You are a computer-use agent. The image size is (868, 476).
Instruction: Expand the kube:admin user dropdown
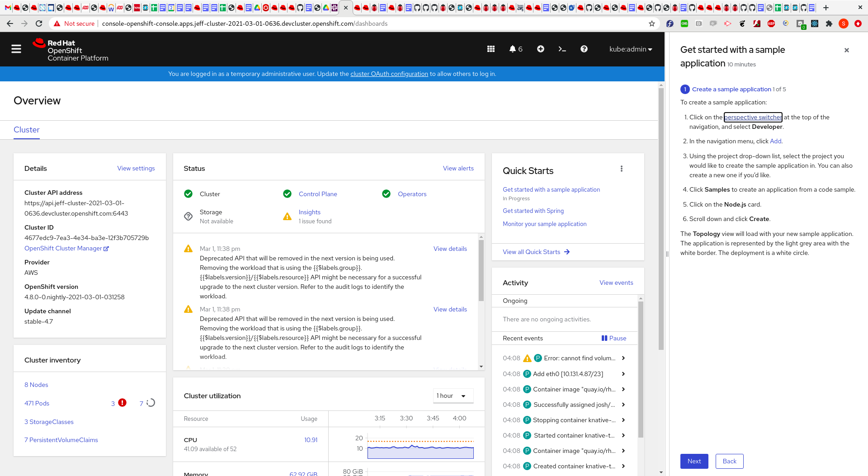click(x=631, y=49)
